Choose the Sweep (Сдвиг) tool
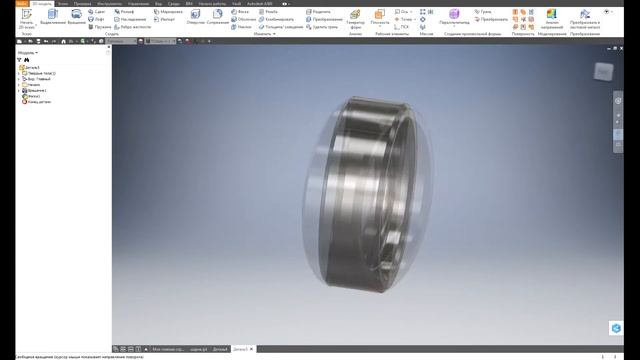Viewport: 640px width, 360px height. click(x=97, y=12)
